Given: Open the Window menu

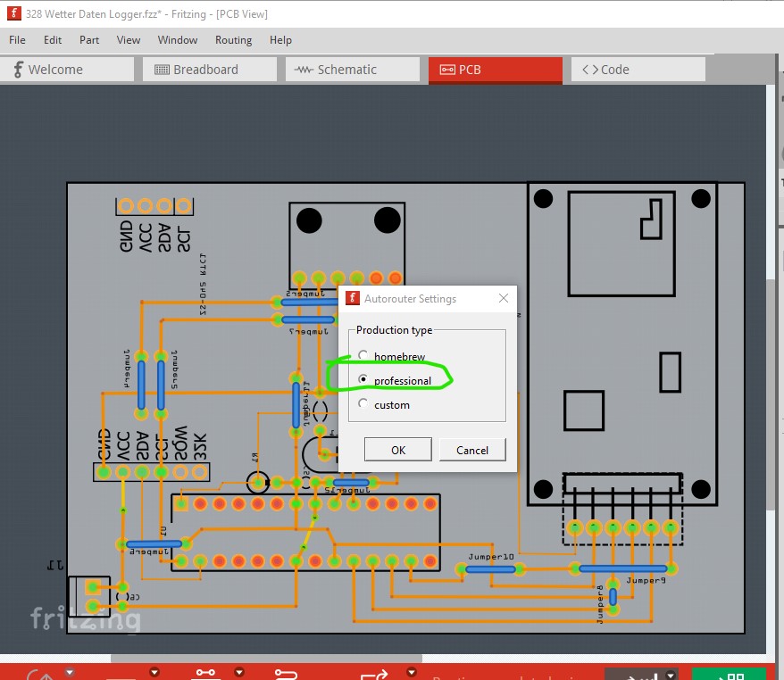Looking at the screenshot, I should pyautogui.click(x=178, y=40).
